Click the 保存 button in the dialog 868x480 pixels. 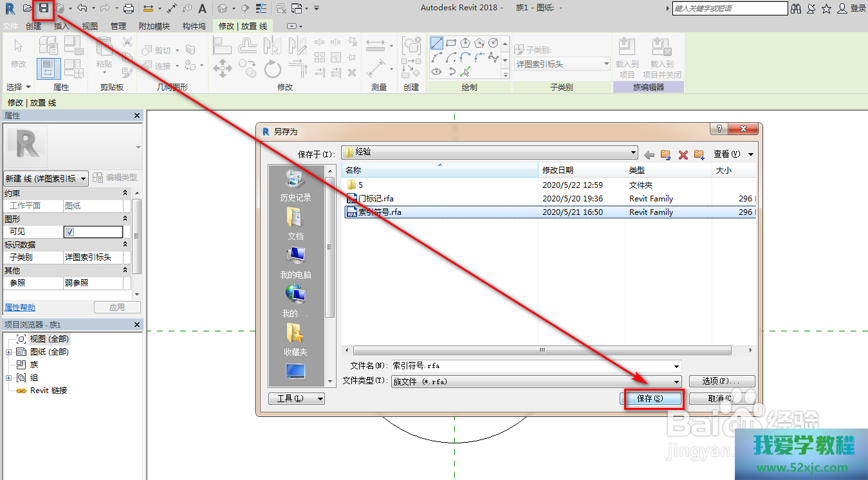[654, 398]
